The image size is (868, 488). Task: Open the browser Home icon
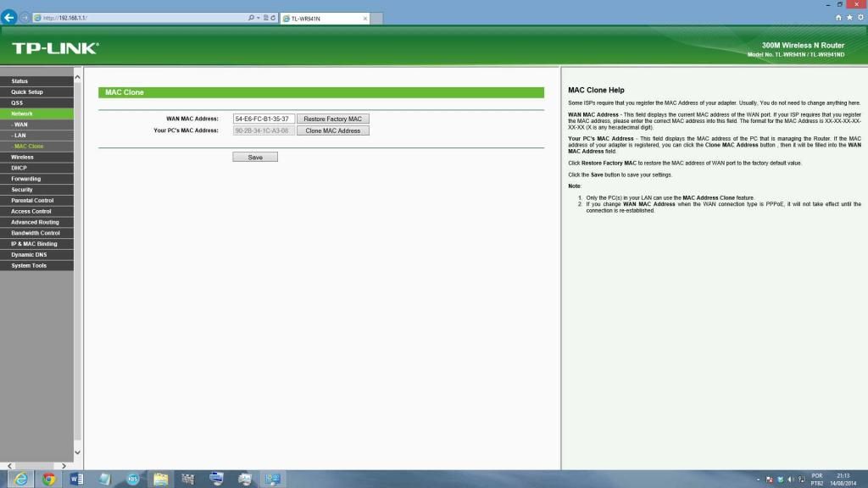click(838, 18)
